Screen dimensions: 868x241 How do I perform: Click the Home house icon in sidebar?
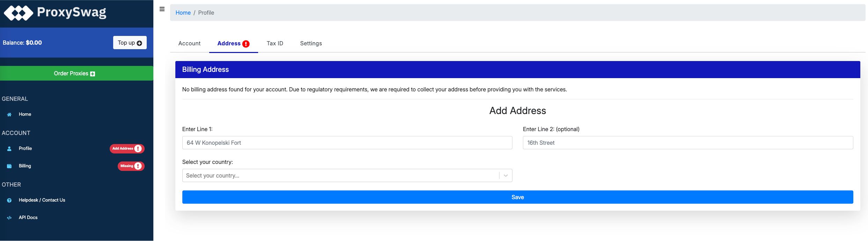9,114
